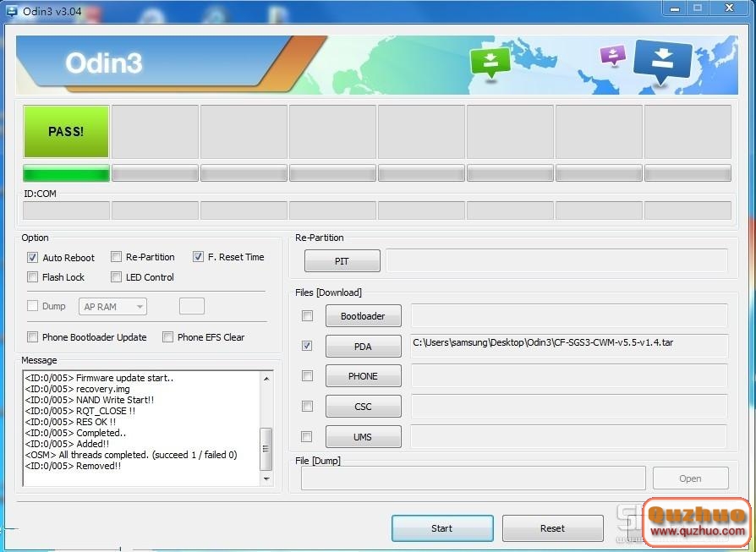This screenshot has height=552, width=756.
Task: Select the 'Removed!!' log line
Action: (73, 466)
